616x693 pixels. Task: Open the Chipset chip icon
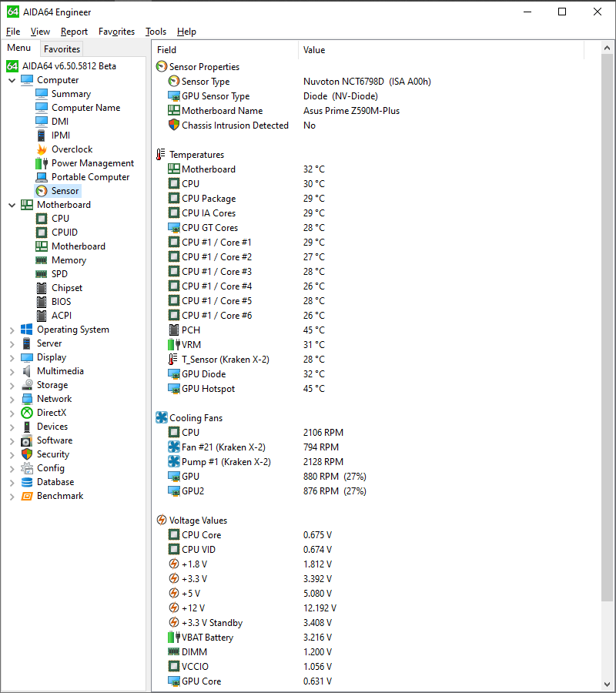pos(42,288)
